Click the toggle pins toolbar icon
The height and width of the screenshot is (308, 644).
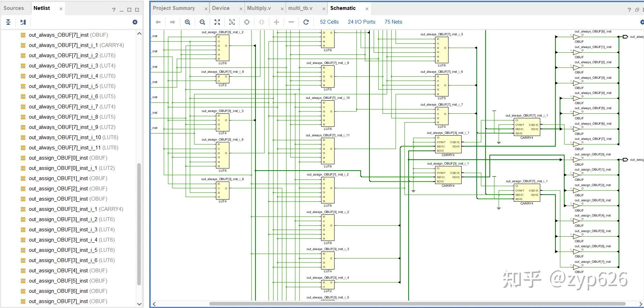point(261,22)
